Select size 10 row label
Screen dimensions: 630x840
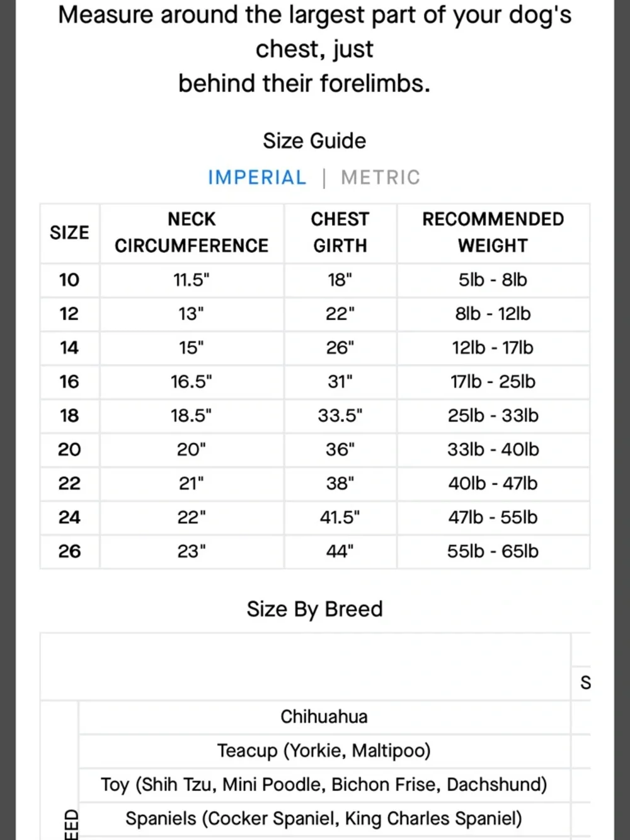tap(70, 280)
